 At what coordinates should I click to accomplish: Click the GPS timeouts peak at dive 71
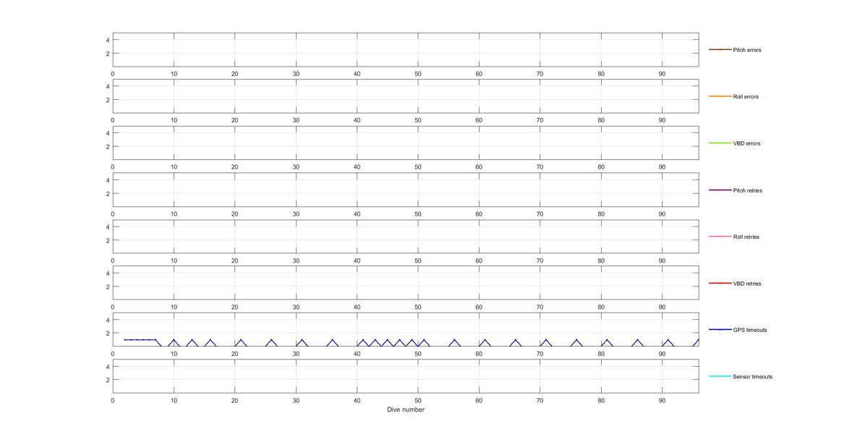click(546, 340)
